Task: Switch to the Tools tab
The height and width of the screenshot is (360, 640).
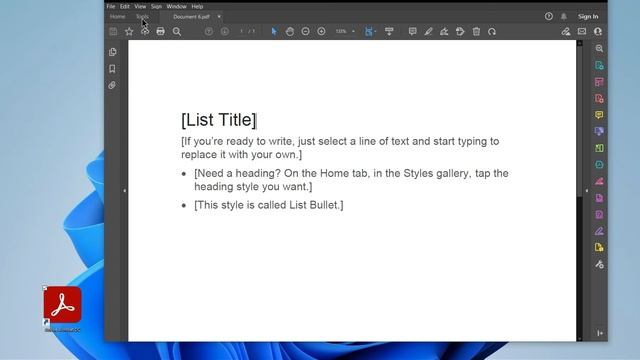Action: pyautogui.click(x=142, y=17)
